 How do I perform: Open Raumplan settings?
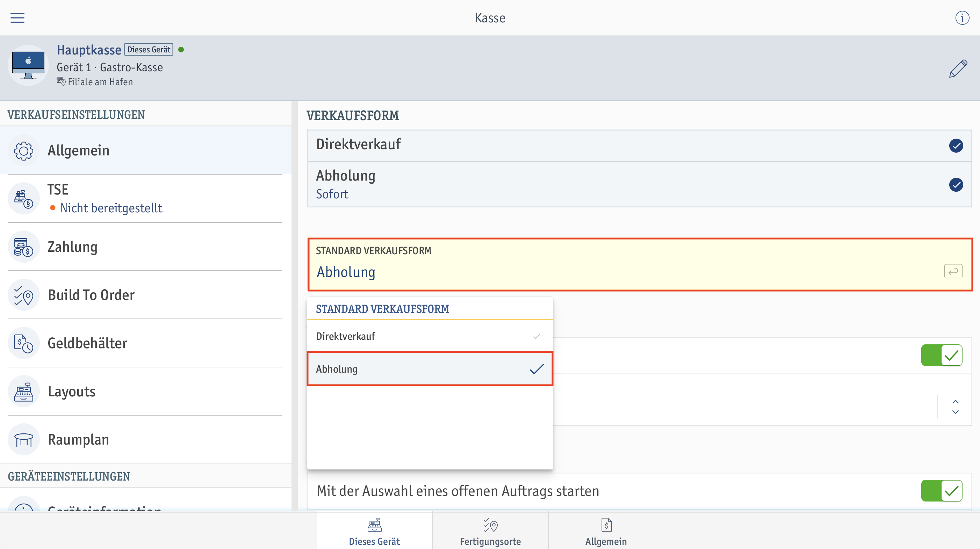tap(146, 439)
